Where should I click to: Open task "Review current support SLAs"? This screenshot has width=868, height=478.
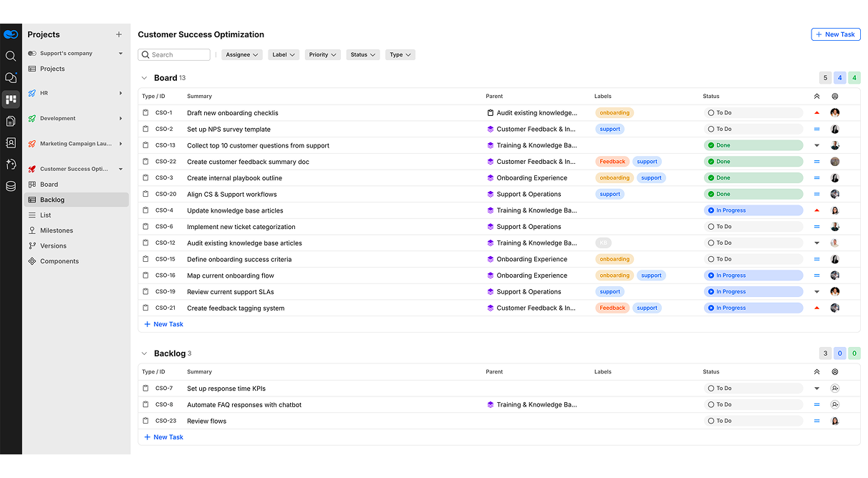click(x=230, y=292)
